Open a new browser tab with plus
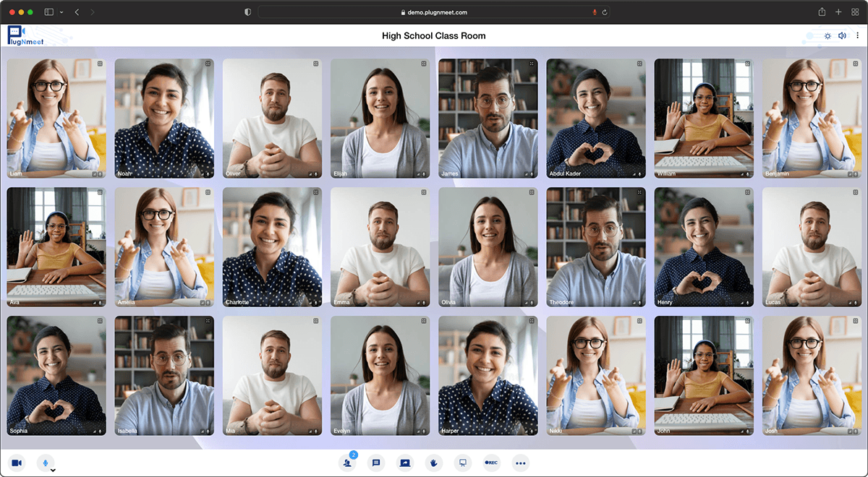 coord(838,12)
